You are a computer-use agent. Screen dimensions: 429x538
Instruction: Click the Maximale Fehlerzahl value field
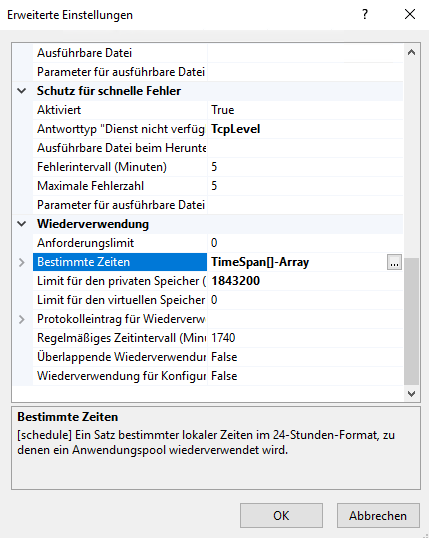pyautogui.click(x=305, y=186)
